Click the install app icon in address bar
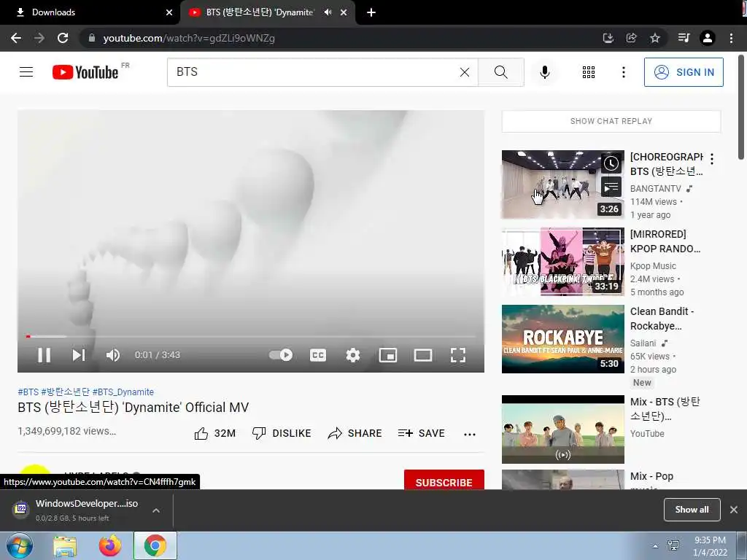Viewport: 747px width, 560px height. [x=608, y=38]
